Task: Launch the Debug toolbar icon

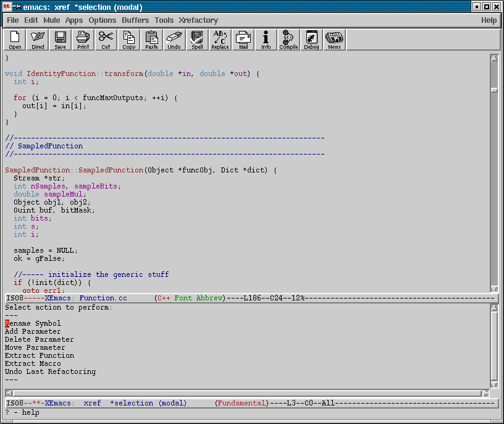Action: [x=311, y=40]
